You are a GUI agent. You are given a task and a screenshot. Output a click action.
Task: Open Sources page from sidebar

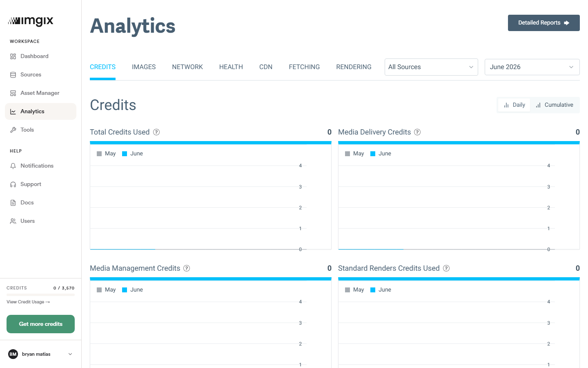pyautogui.click(x=40, y=75)
